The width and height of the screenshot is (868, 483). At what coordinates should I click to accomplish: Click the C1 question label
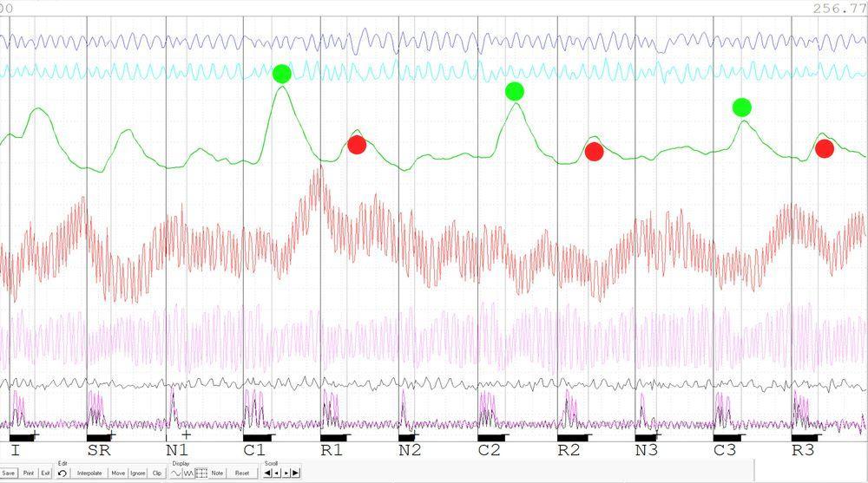coord(254,450)
